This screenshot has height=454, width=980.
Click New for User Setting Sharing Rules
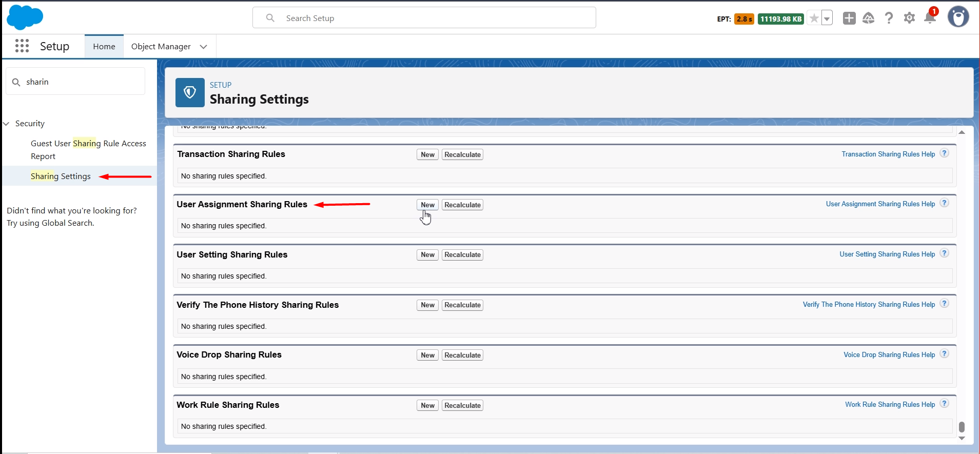427,255
